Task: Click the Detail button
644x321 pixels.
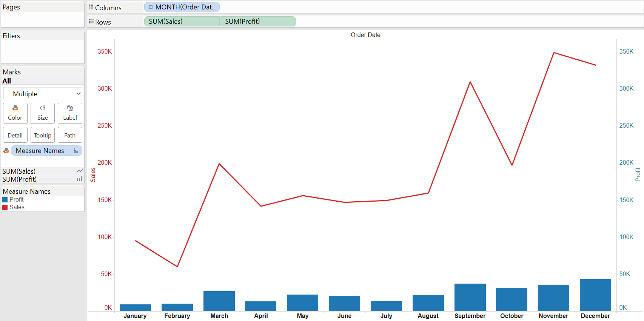Action: coord(15,135)
